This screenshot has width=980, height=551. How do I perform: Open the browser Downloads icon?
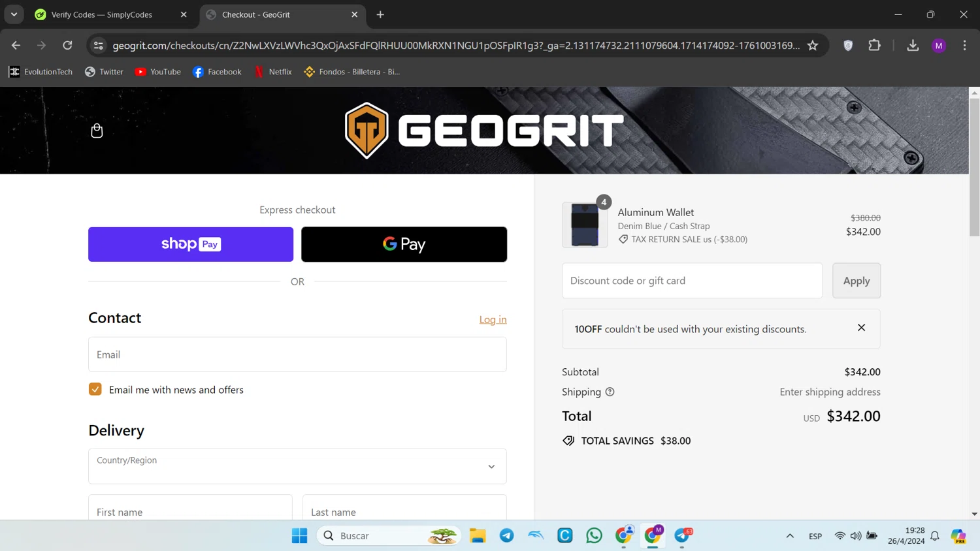[913, 45]
